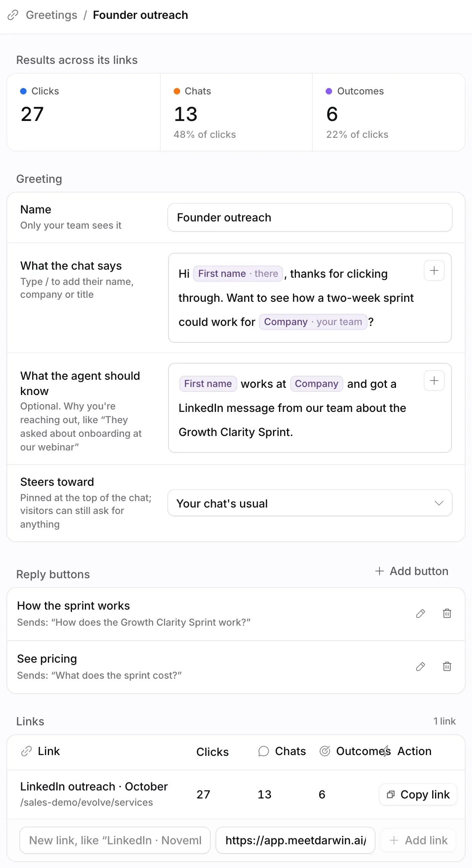Select the Company · your team token
Screen dimensions: 472x868
(313, 322)
